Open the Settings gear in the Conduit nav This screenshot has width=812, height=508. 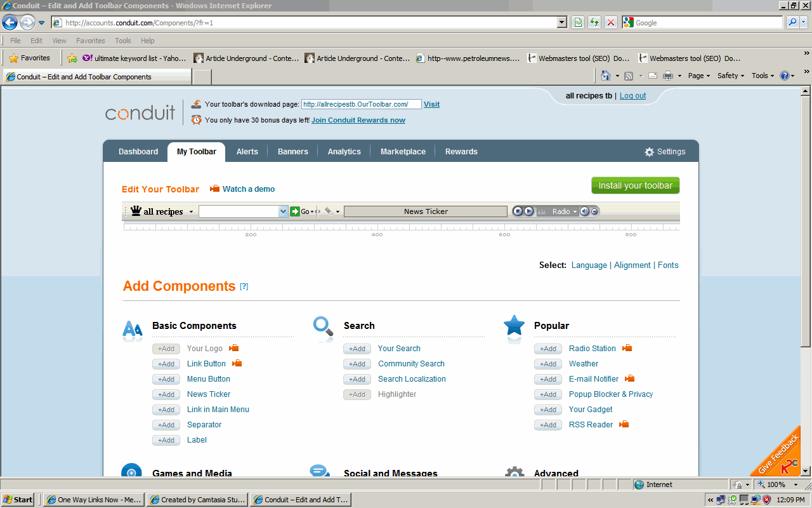[665, 152]
